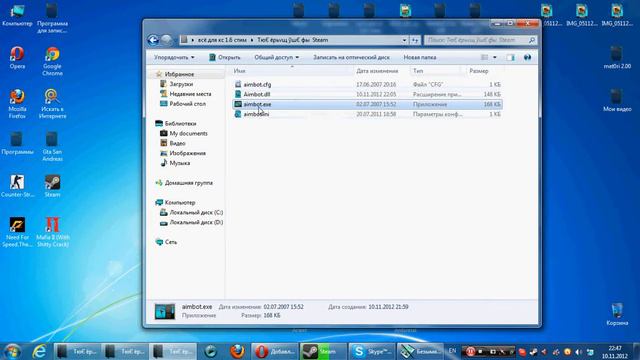The width and height of the screenshot is (640, 360).
Task: Expand the Общий доступ menu
Action: coord(276,58)
